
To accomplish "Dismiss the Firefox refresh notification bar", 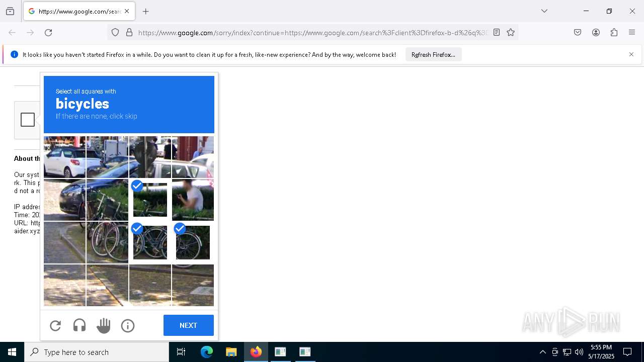I will coord(631,54).
